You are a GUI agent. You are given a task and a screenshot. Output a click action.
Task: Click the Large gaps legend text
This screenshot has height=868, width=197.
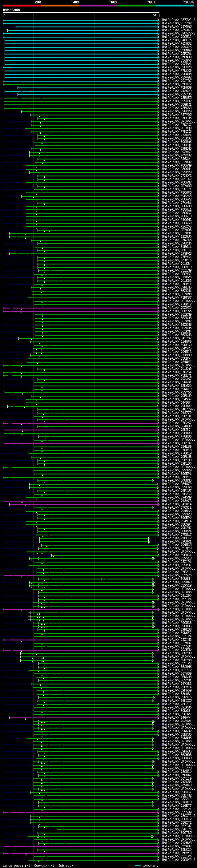coord(38,865)
